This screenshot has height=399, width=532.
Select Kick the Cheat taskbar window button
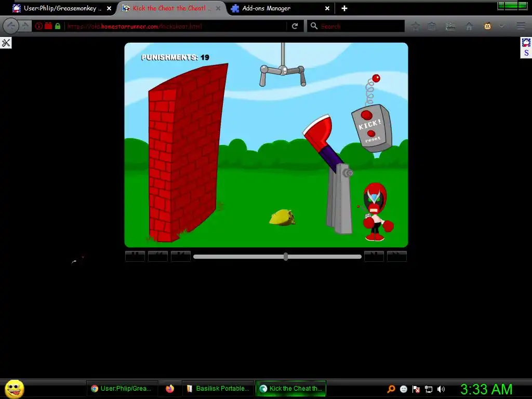pyautogui.click(x=291, y=389)
